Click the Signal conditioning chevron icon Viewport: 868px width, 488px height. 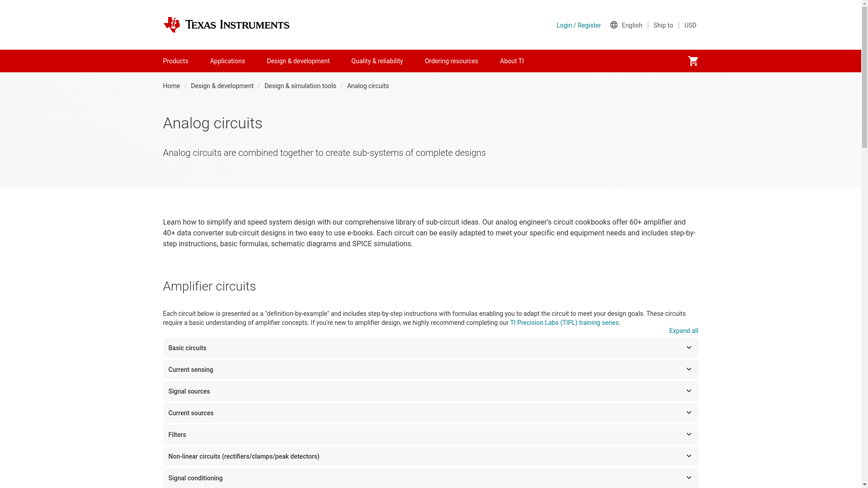(689, 478)
